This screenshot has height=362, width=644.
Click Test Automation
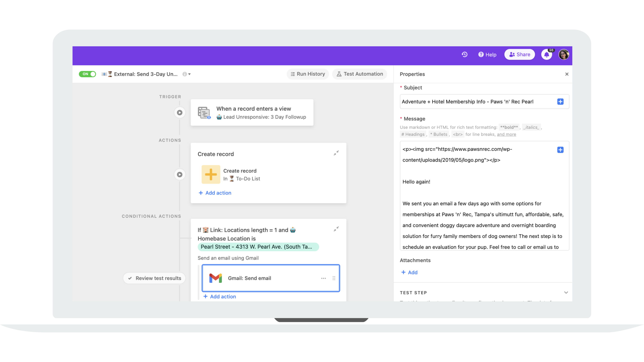point(360,74)
